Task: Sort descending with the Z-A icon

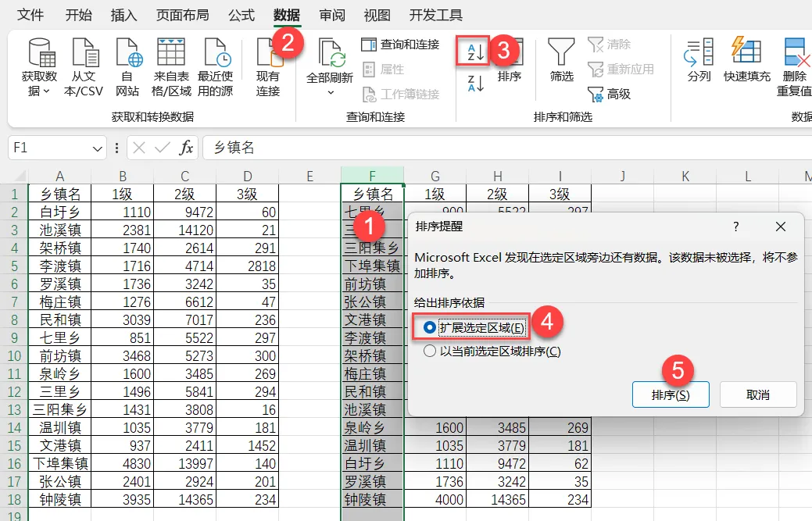Action: pyautogui.click(x=475, y=83)
